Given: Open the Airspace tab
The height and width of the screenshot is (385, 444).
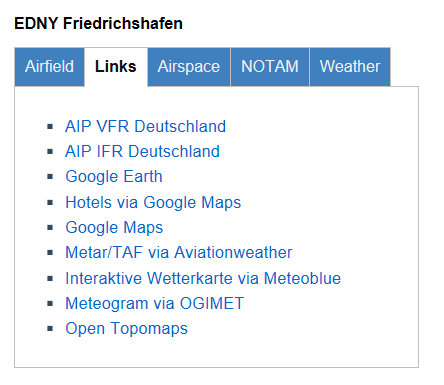Looking at the screenshot, I should pyautogui.click(x=189, y=67).
